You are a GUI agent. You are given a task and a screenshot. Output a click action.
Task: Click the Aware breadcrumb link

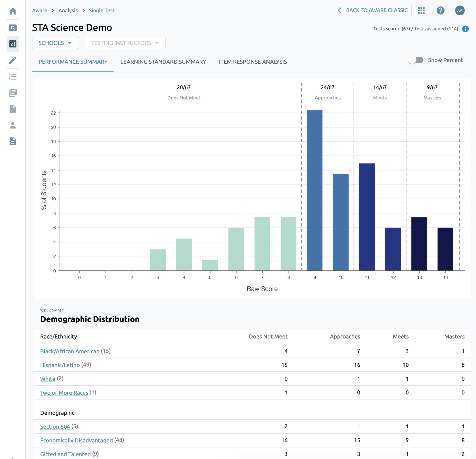40,11
